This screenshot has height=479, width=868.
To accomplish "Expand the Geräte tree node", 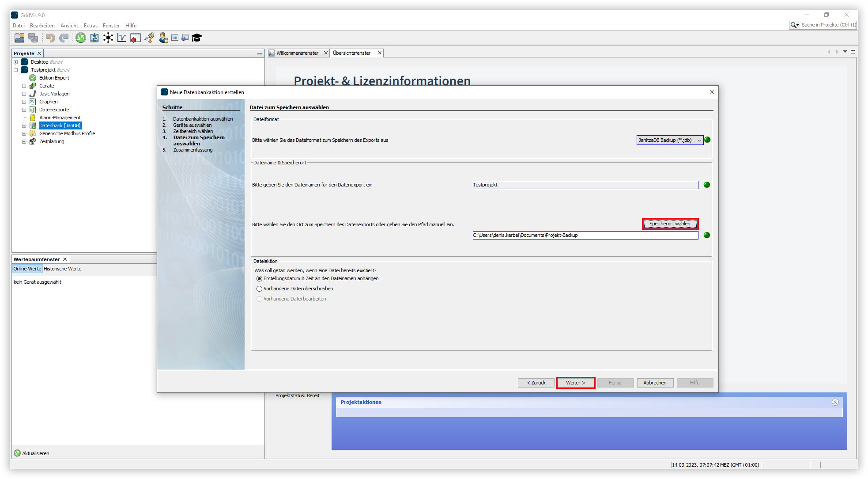I will pyautogui.click(x=24, y=86).
